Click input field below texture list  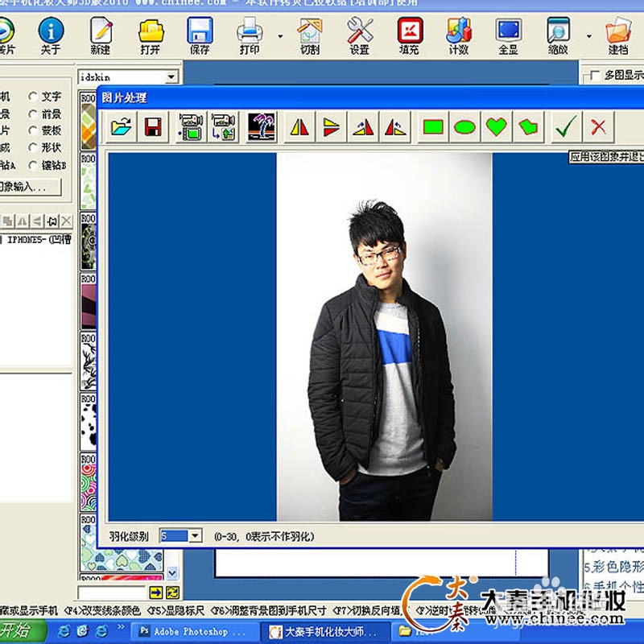(x=112, y=592)
